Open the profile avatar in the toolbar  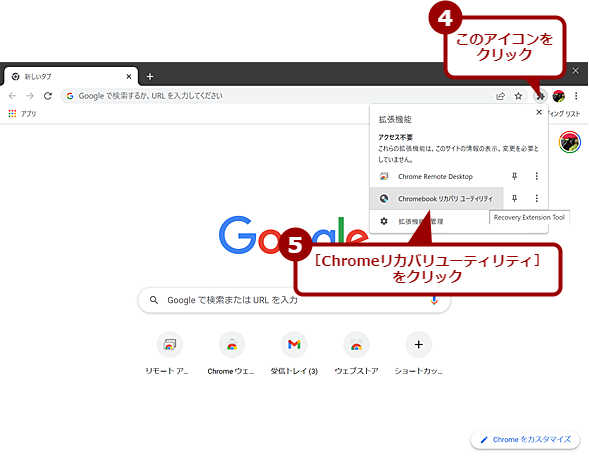click(x=559, y=96)
